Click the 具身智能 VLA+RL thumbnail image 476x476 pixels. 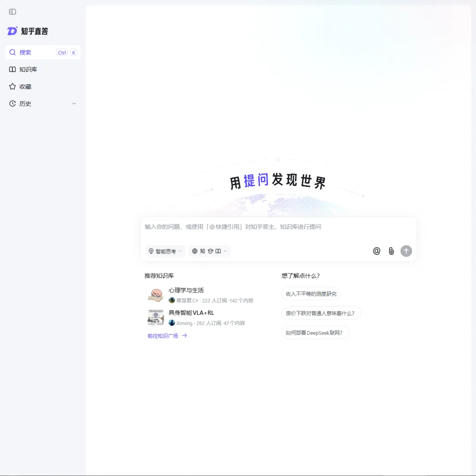pos(156,317)
